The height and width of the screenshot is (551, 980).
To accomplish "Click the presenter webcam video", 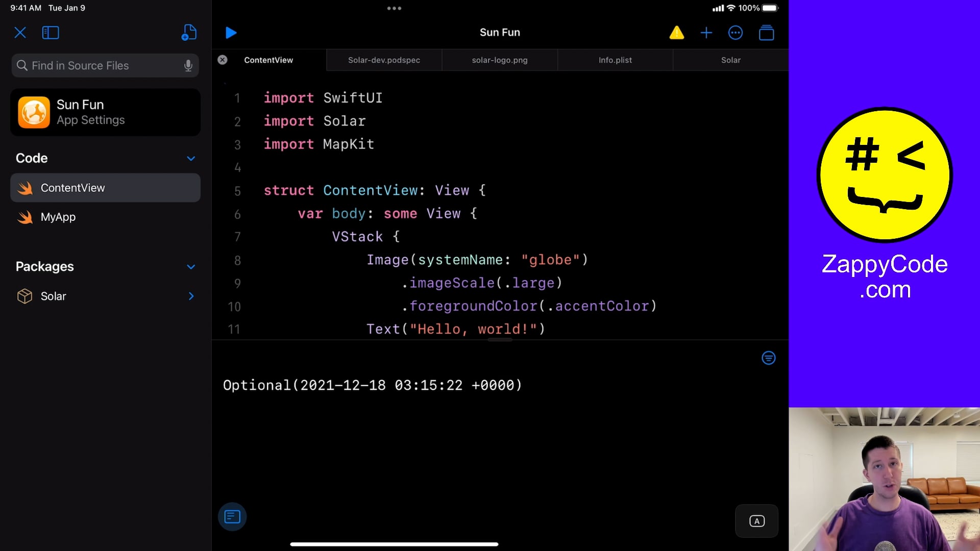I will click(884, 479).
